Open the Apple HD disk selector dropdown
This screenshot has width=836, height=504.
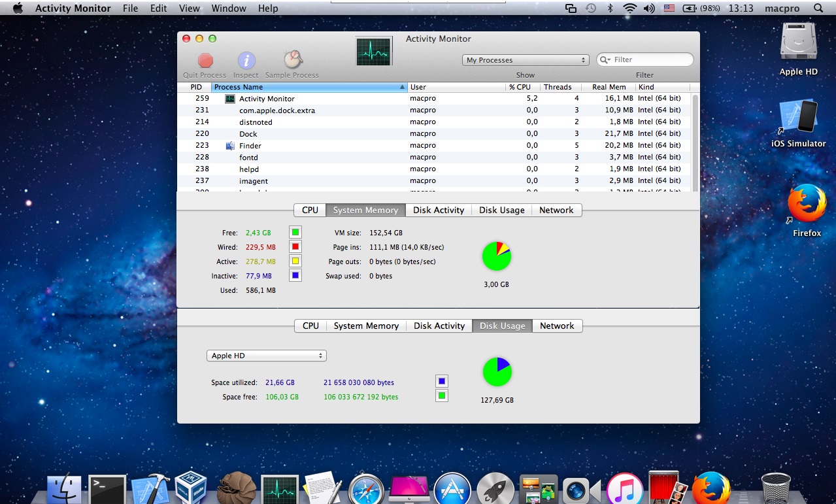tap(267, 356)
